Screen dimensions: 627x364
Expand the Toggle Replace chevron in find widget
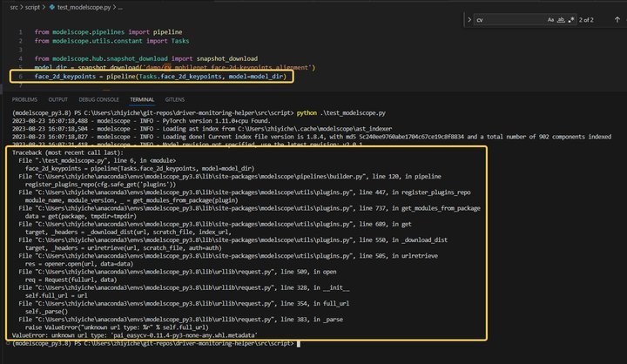coord(469,20)
